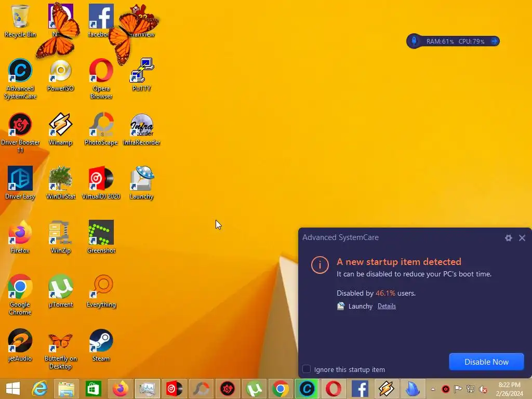532x399 pixels.
Task: Open the Winamp taskbar icon
Action: tap(387, 389)
